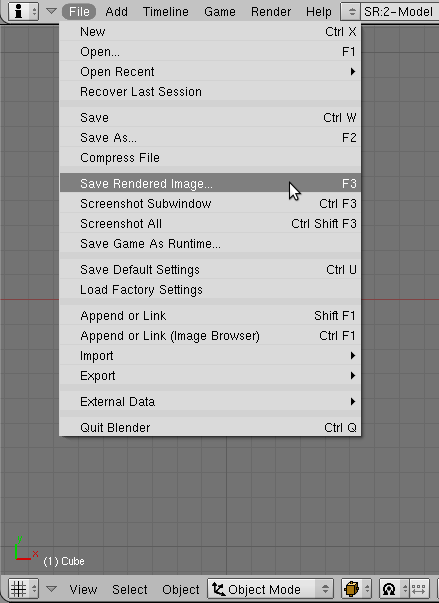
Task: Choose Save As... entry
Action: coord(210,137)
